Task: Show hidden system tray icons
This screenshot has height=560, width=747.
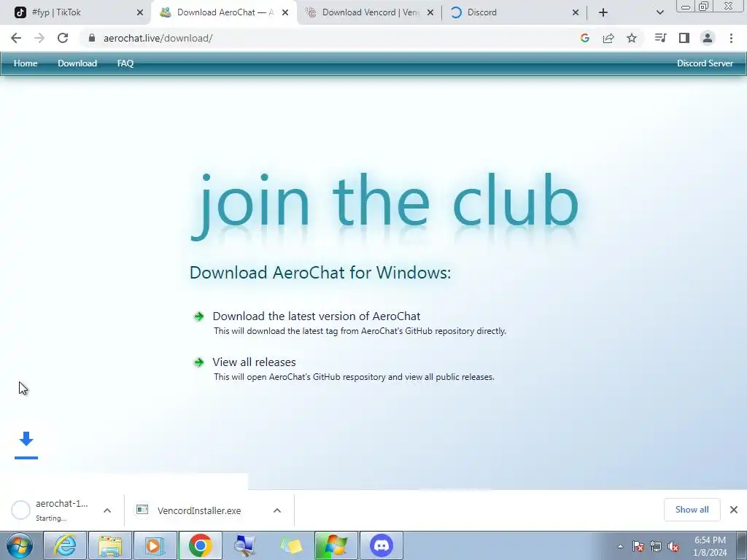Action: click(x=620, y=547)
